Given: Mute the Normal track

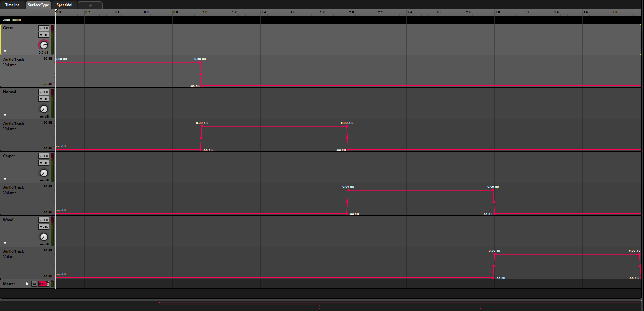Looking at the screenshot, I should coord(43,99).
